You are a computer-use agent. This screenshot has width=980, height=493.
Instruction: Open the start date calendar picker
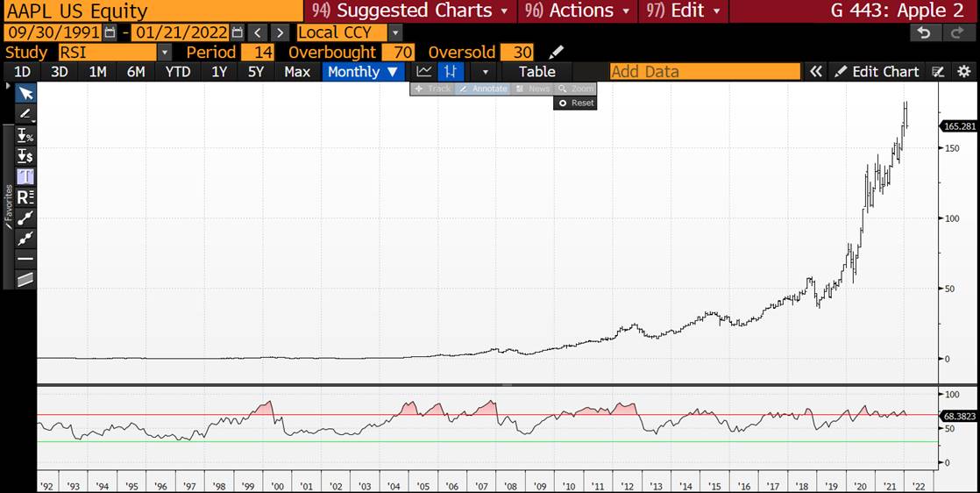pos(110,32)
